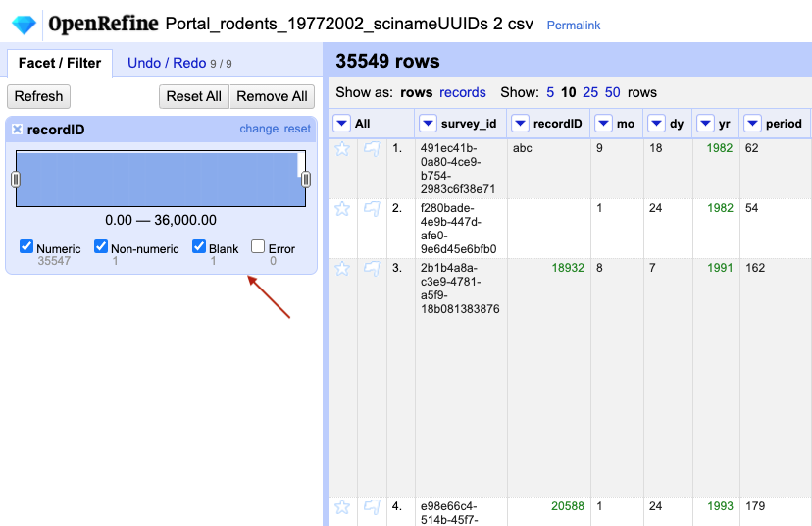812x526 pixels.
Task: Flag row 2
Action: (372, 209)
